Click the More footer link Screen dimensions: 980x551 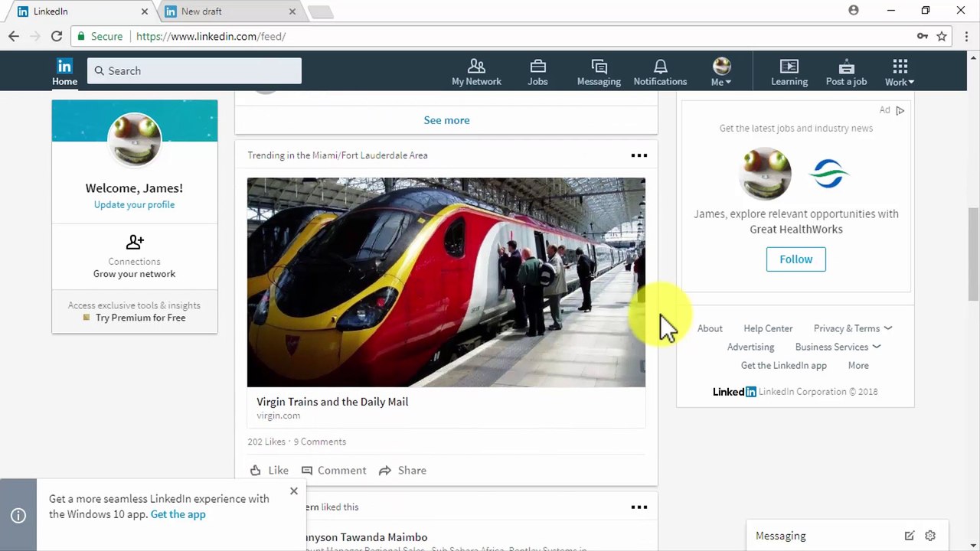858,365
